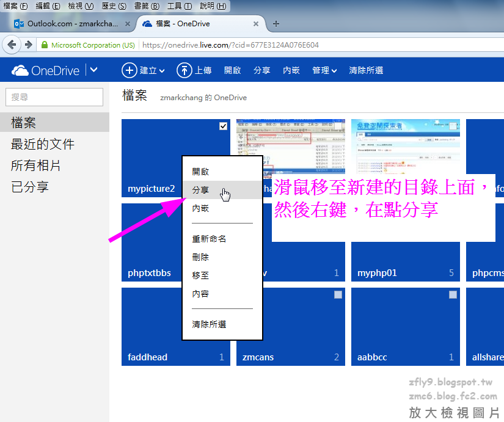Close the OneDrive tab

(x=256, y=24)
